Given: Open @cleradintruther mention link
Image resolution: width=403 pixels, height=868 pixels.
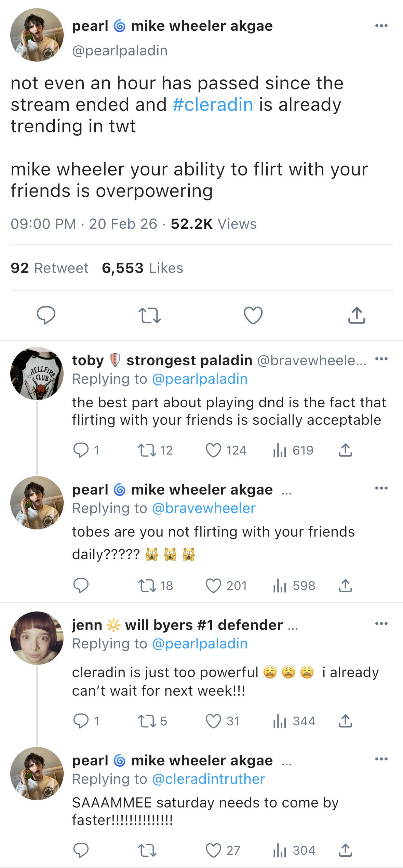Looking at the screenshot, I should [x=209, y=779].
